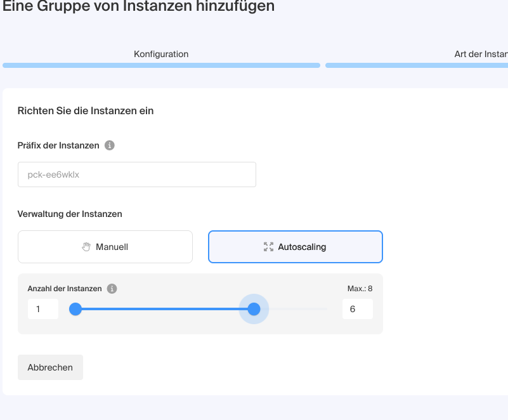
Task: Switch to the Konfiguration step
Action: click(160, 54)
